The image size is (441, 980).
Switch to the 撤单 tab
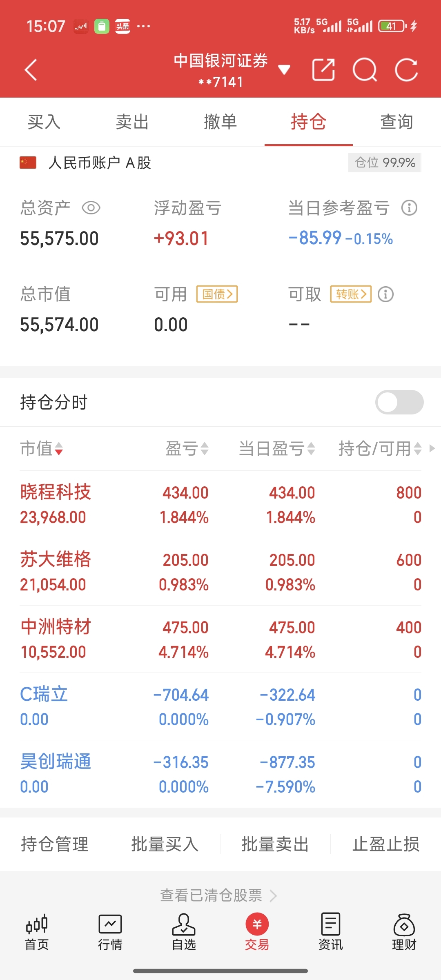tap(220, 122)
